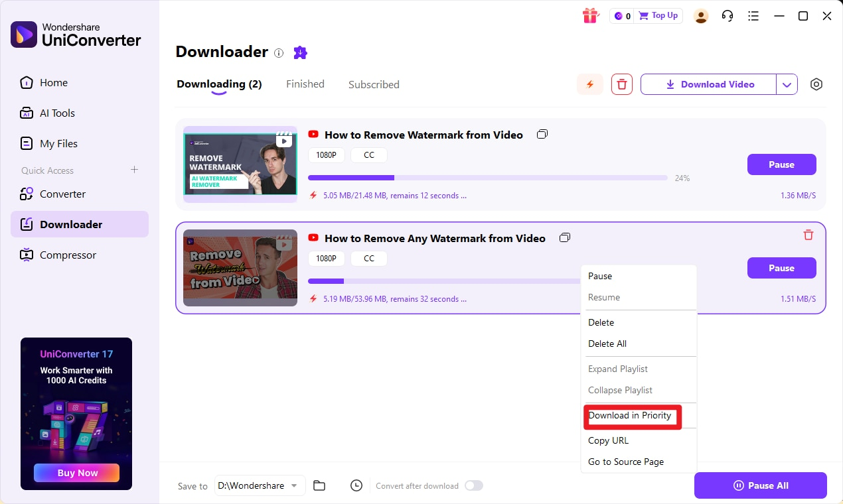The width and height of the screenshot is (843, 504).
Task: Click the Pause All button
Action: coord(761,485)
